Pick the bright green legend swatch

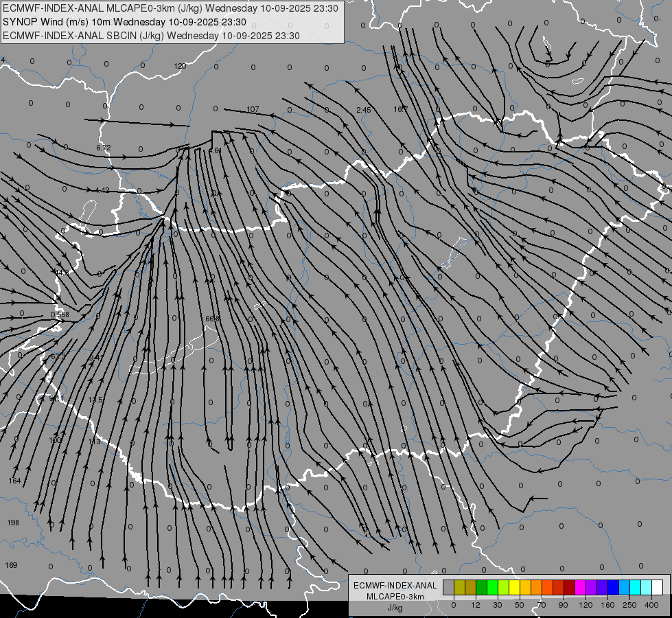tap(492, 587)
